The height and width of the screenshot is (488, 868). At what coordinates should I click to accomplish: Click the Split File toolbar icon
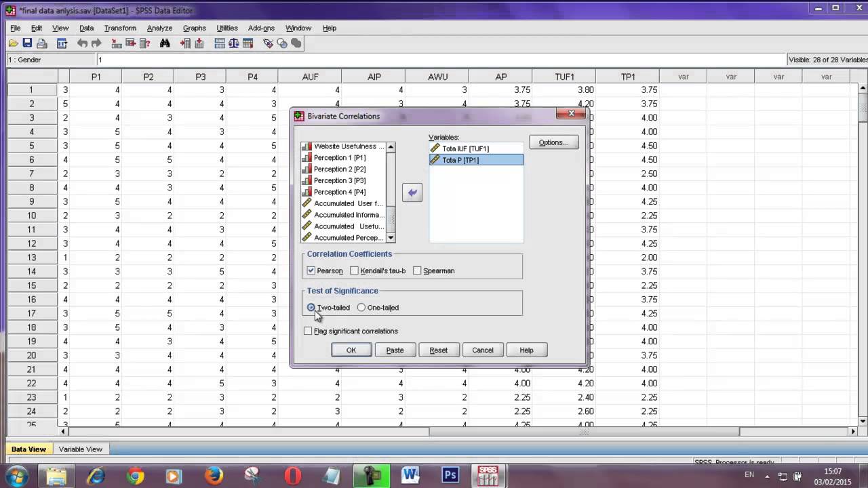pos(220,43)
